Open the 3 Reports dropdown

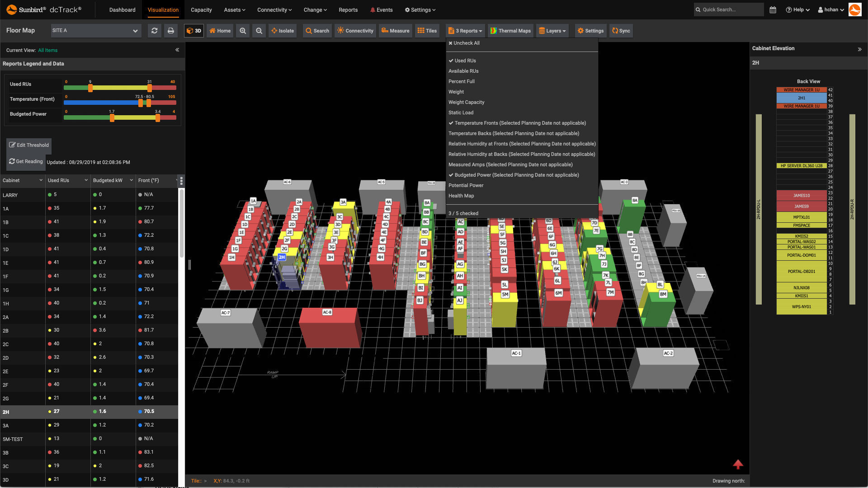pyautogui.click(x=465, y=31)
